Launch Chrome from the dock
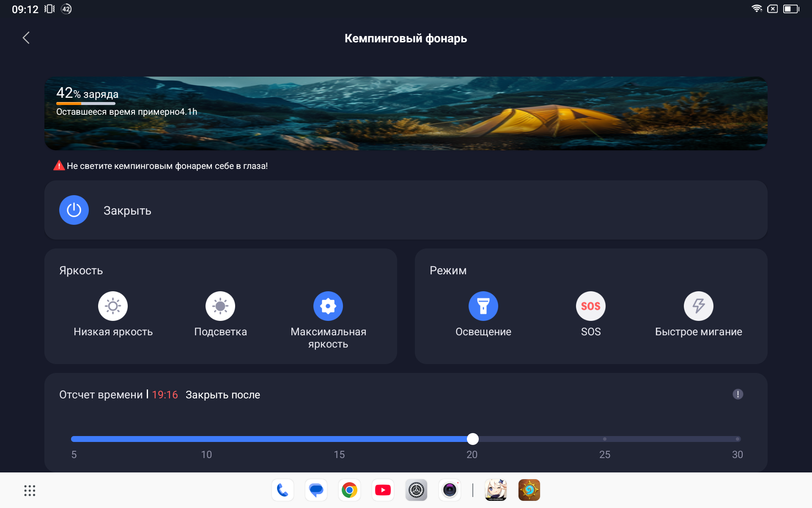The image size is (812, 508). click(349, 490)
